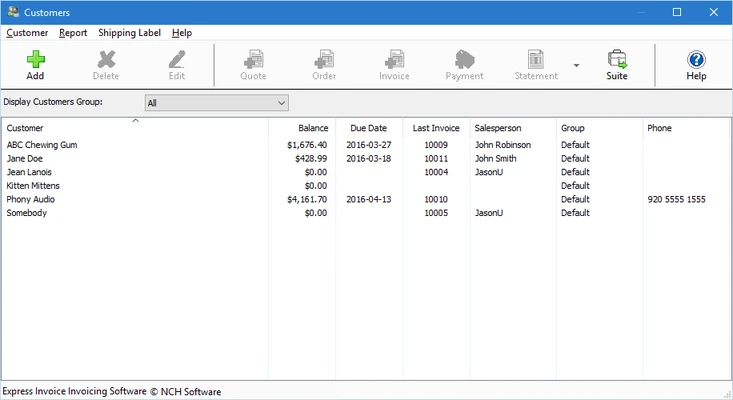Sort by the Last Invoice column header

click(x=436, y=128)
